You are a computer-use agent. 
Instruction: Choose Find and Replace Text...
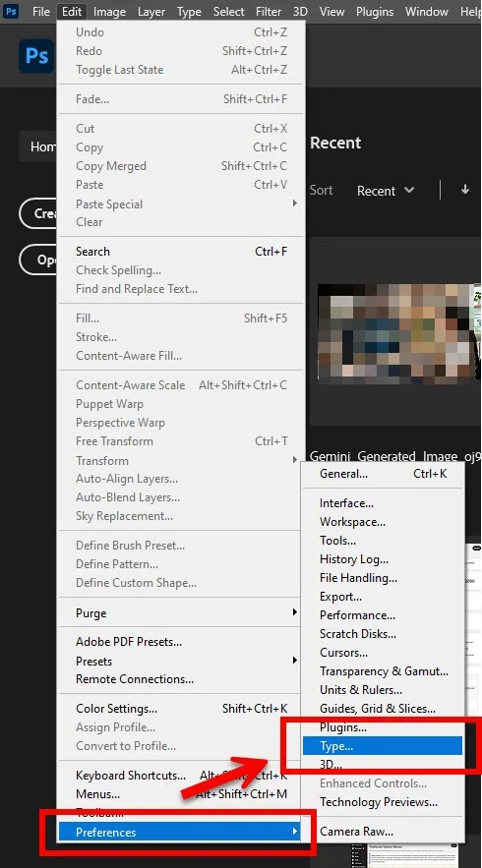pyautogui.click(x=182, y=289)
